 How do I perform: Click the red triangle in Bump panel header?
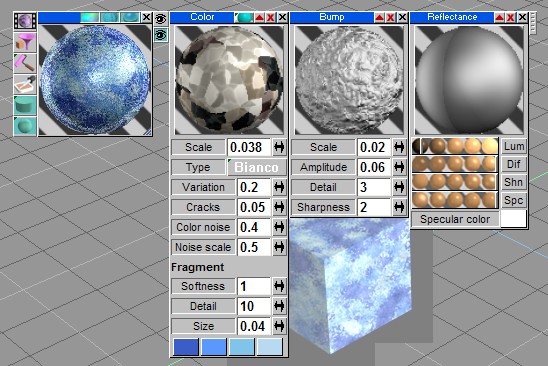coord(379,17)
